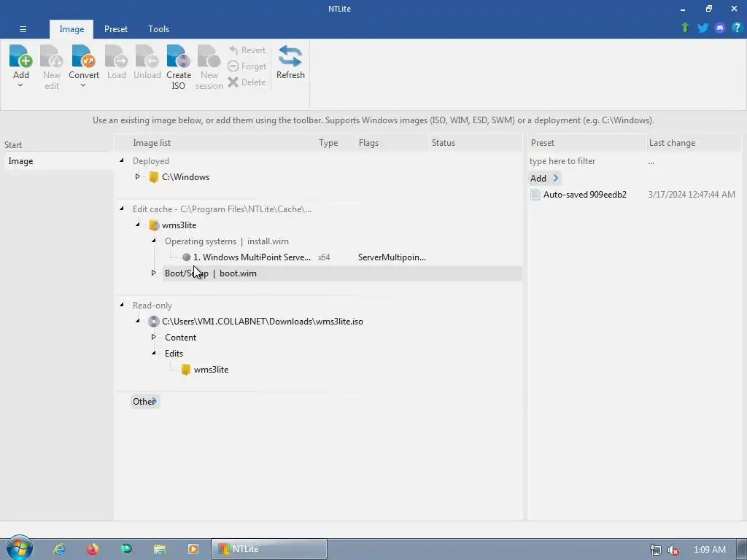Click the Preset column header
Image resolution: width=747 pixels, height=560 pixels.
click(x=587, y=143)
